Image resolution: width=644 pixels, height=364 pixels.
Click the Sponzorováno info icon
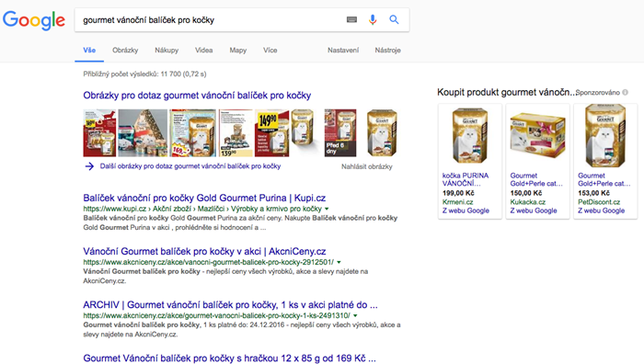(x=625, y=92)
